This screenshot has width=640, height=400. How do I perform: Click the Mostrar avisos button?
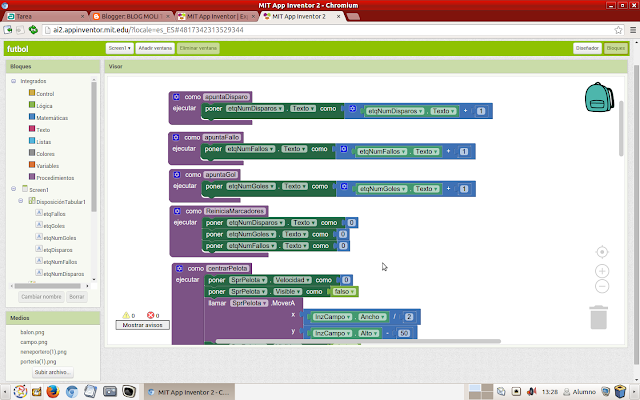click(142, 325)
